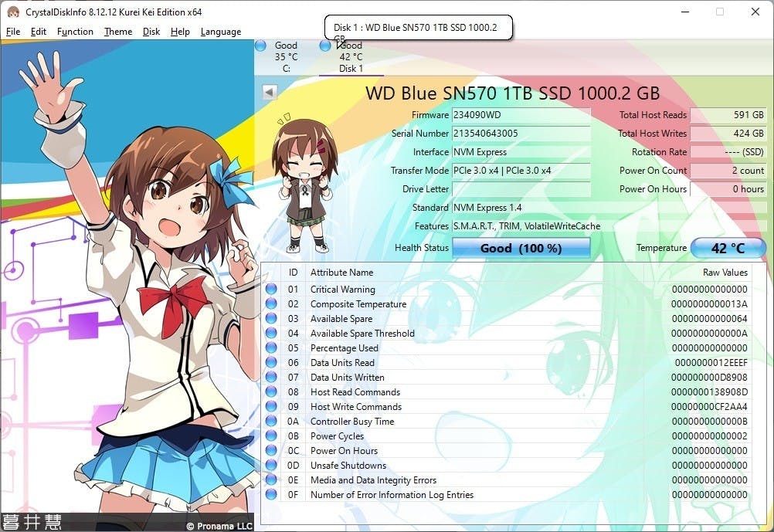Select the C: drive tab
774x532 pixels.
(287, 57)
